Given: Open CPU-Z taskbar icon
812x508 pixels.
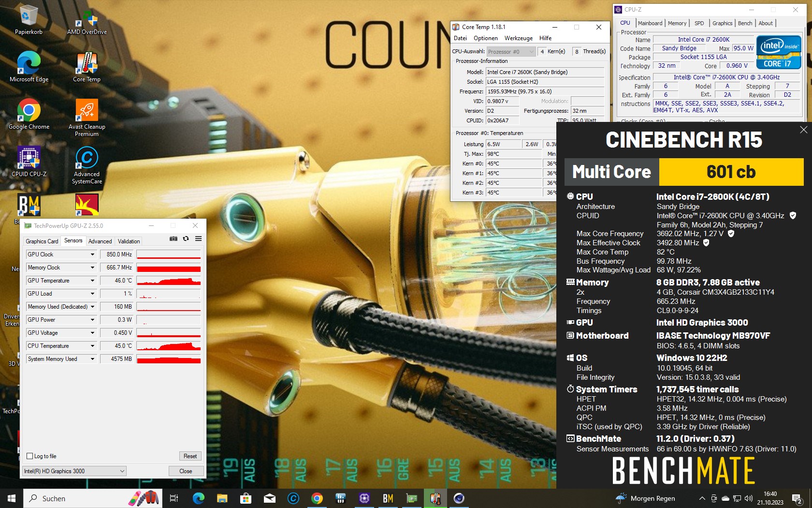Looking at the screenshot, I should [364, 498].
